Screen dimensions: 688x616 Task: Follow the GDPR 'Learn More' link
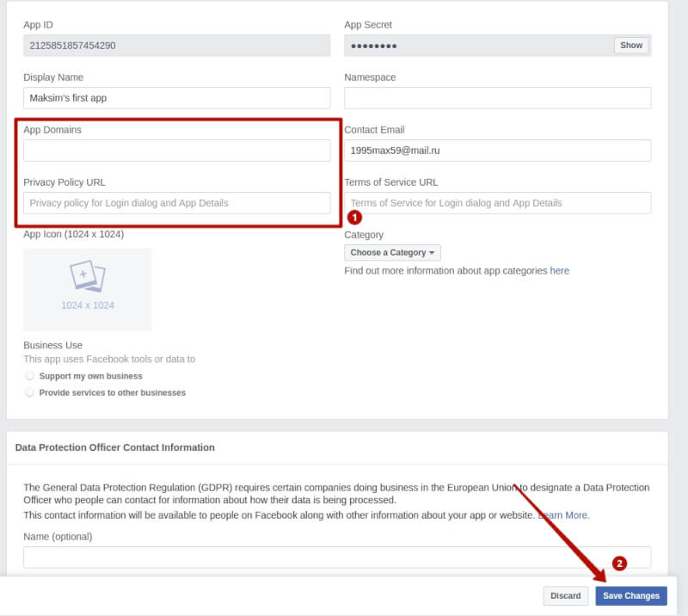(565, 514)
